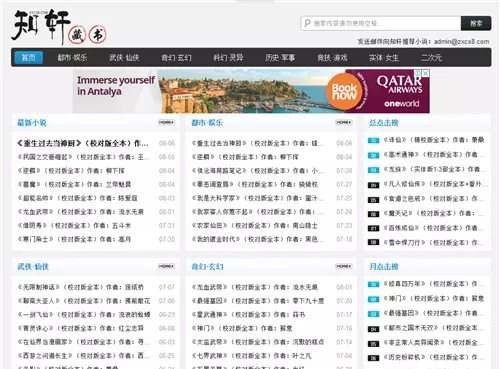
Task: Click the 知轩藏书 site logo
Action: (x=59, y=27)
